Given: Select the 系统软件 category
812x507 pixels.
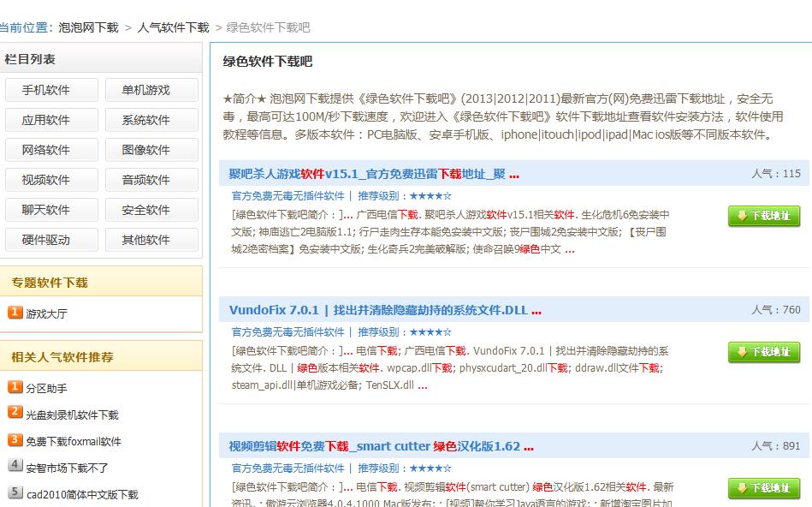Looking at the screenshot, I should (x=151, y=120).
